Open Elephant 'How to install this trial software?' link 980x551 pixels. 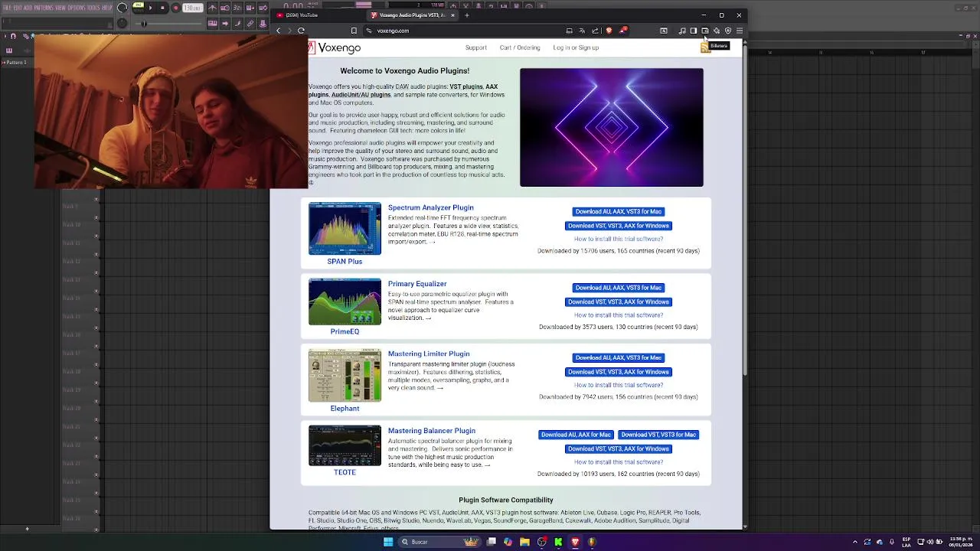[619, 385]
